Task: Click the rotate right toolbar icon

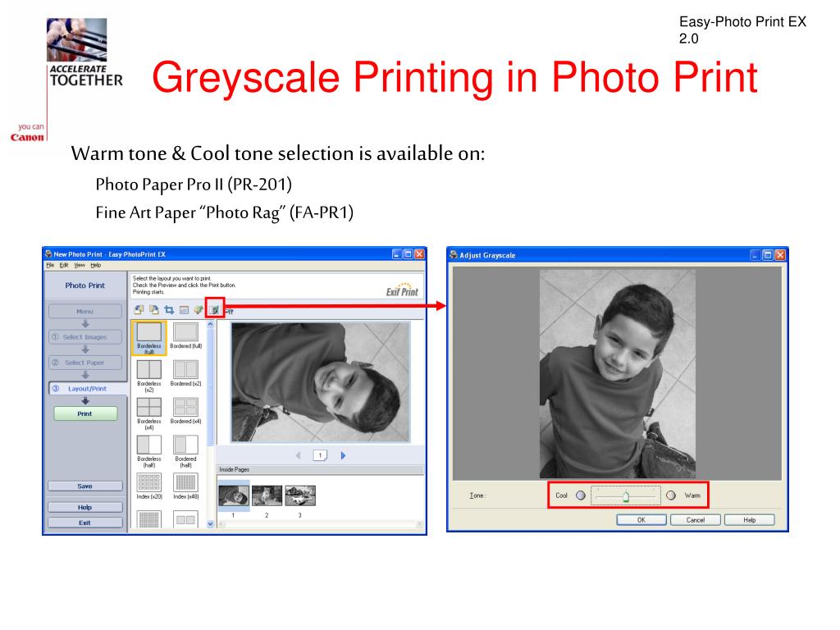Action: (153, 309)
